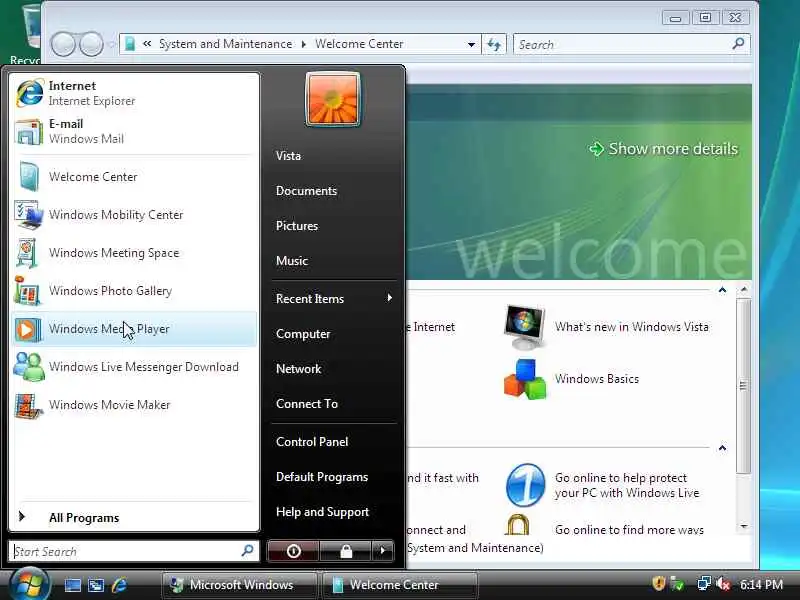The height and width of the screenshot is (600, 800).
Task: Click the Forward navigation button
Action: pos(92,44)
